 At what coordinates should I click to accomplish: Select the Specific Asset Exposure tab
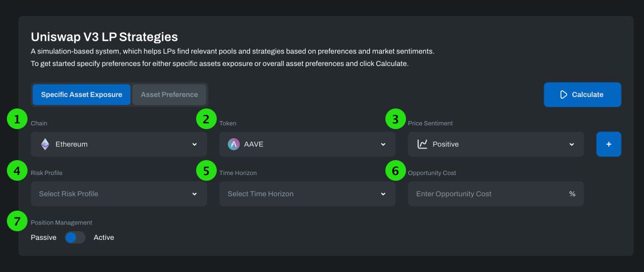pos(81,95)
